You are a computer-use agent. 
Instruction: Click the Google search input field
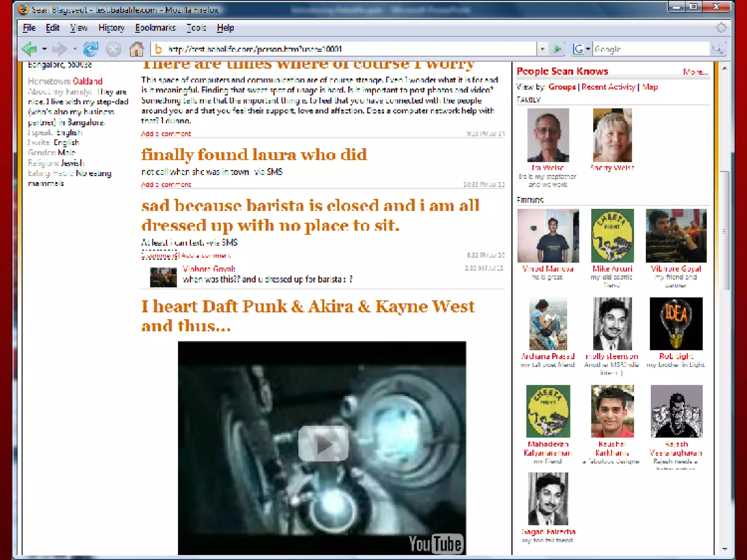650,49
